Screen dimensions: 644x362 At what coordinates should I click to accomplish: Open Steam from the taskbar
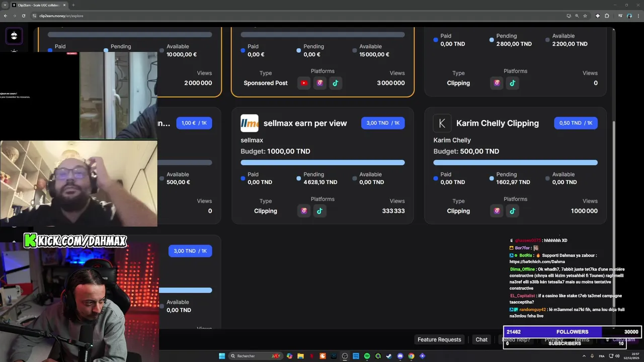389,356
